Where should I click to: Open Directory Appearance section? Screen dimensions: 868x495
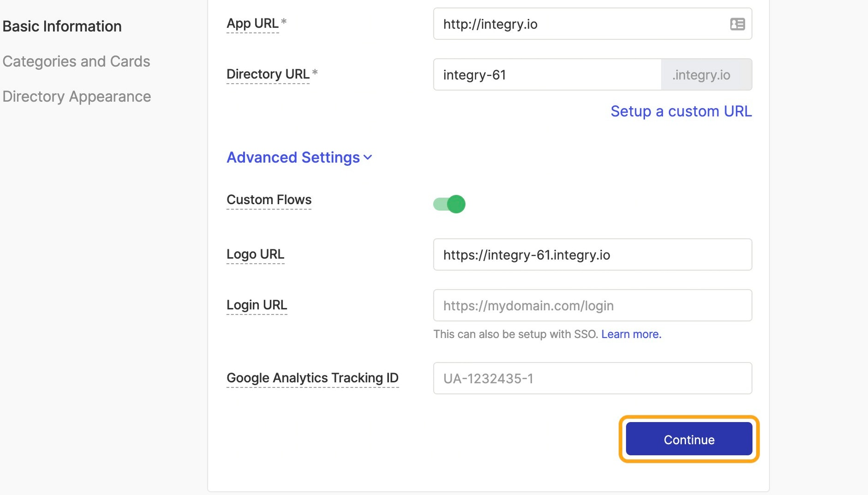tap(77, 97)
